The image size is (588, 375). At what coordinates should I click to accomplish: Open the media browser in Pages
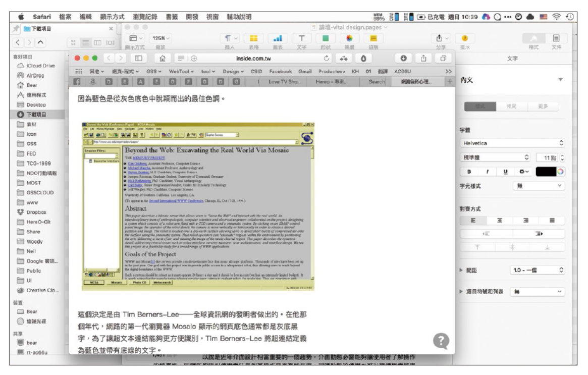[x=349, y=38]
